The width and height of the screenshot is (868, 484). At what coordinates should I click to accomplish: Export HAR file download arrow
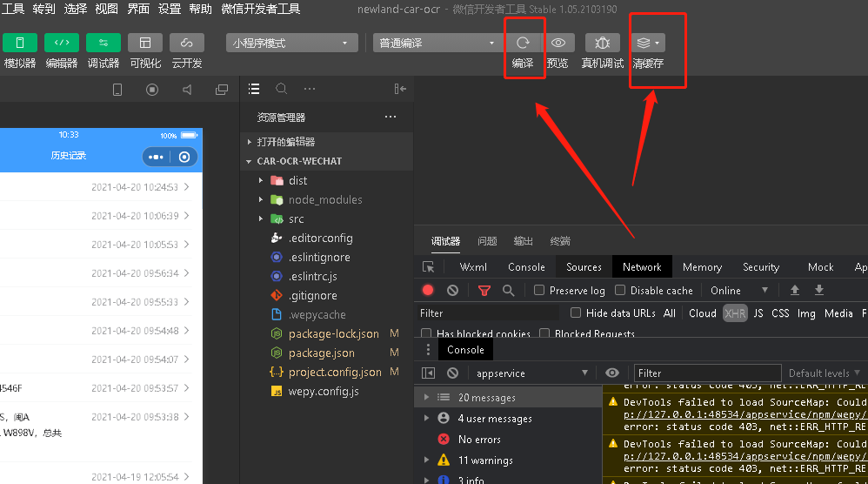click(x=819, y=290)
